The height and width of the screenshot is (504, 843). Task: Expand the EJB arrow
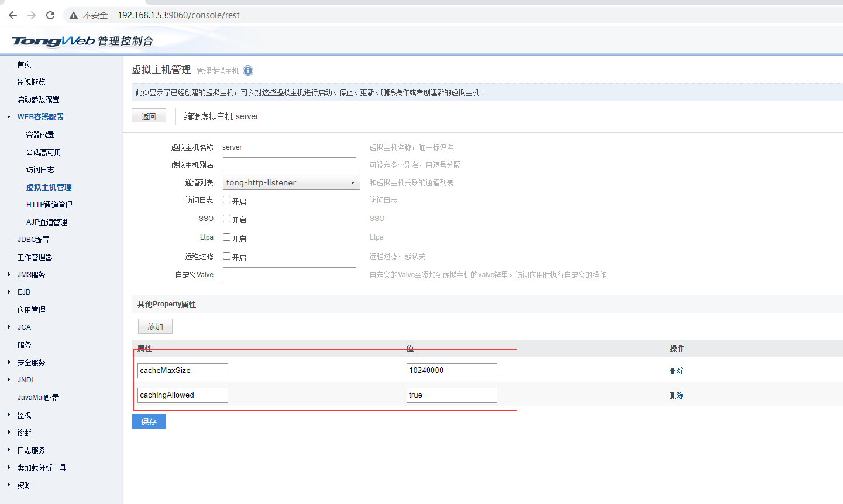pos(9,292)
